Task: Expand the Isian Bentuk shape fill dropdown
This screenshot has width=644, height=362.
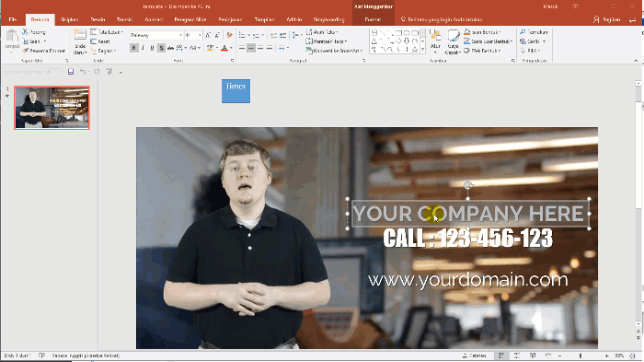Action: 500,32
